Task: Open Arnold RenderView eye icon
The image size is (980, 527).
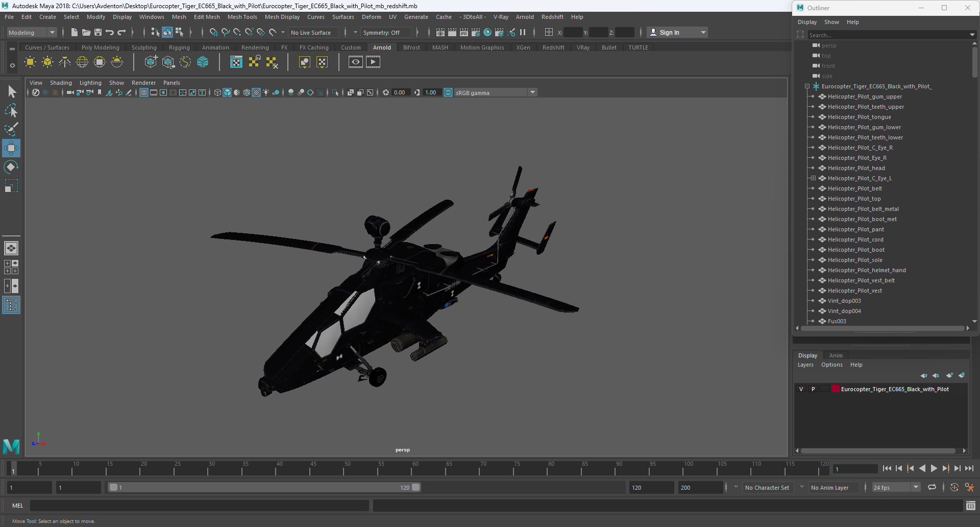Action: [x=356, y=62]
